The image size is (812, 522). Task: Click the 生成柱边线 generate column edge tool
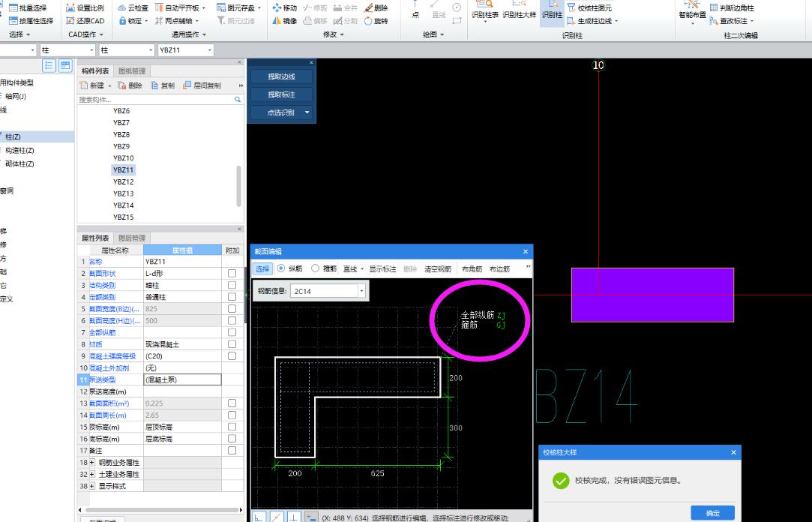tap(592, 21)
